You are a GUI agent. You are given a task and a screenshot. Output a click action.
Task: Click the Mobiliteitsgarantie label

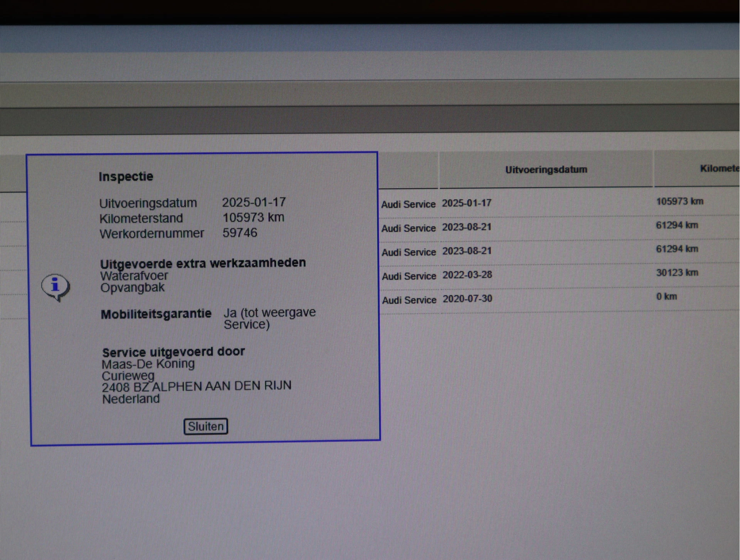[156, 314]
